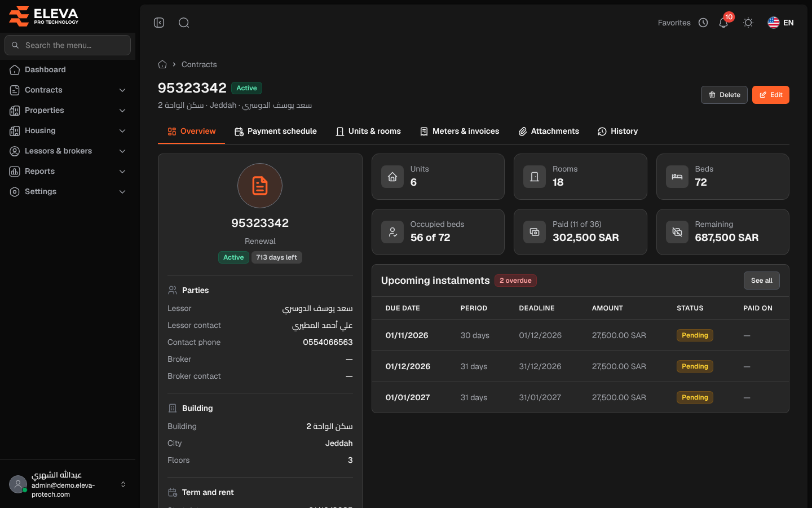Click the contract document avatar icon

260,186
